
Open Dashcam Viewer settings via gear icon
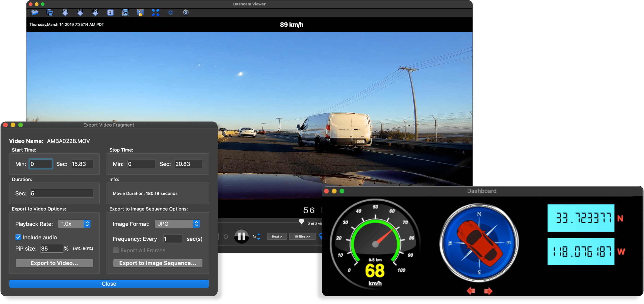pos(186,12)
